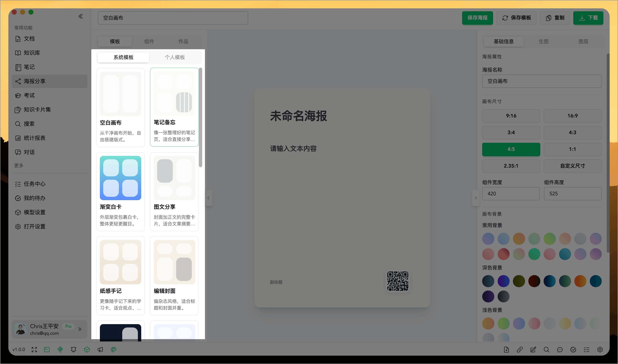Select the 1:1 canvas ratio
This screenshot has height=364, width=618.
tap(572, 149)
